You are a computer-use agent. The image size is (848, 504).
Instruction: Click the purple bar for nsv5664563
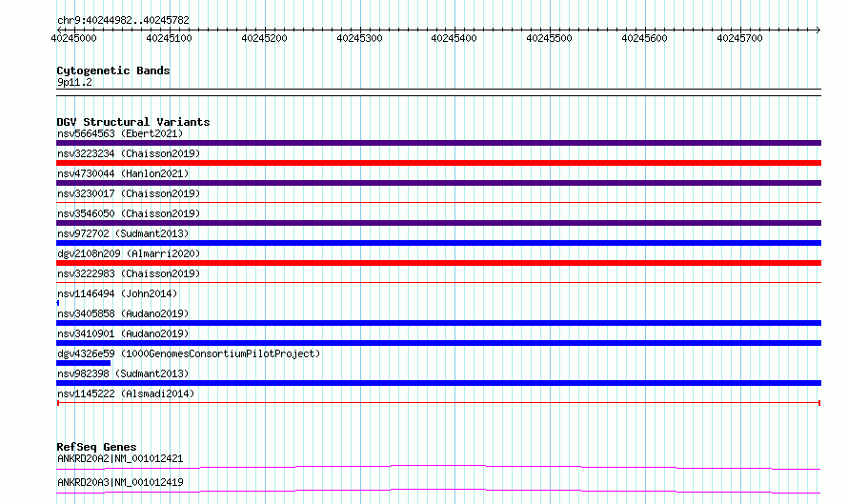coord(438,143)
